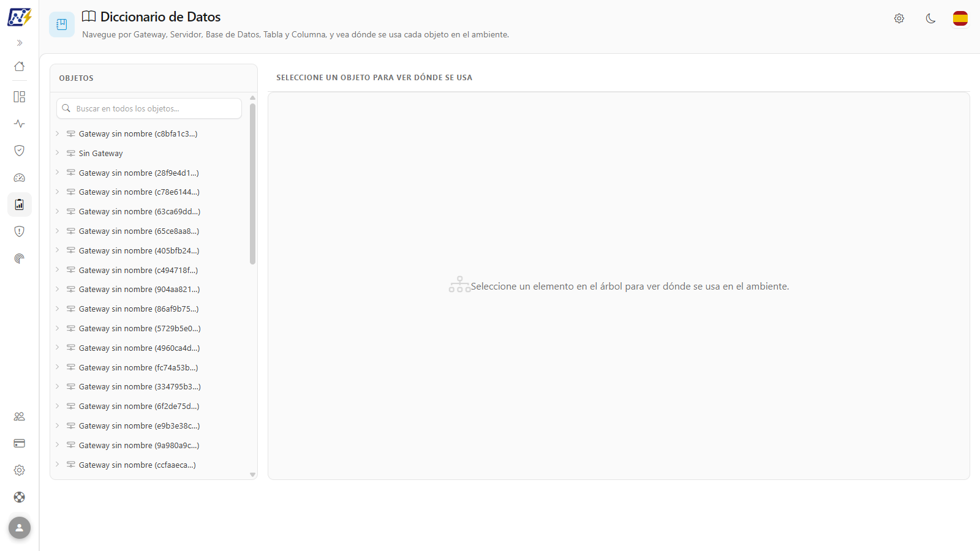Click the highlighted report chart icon in the sidebar
Screen dimensions: 980x551
[20, 204]
